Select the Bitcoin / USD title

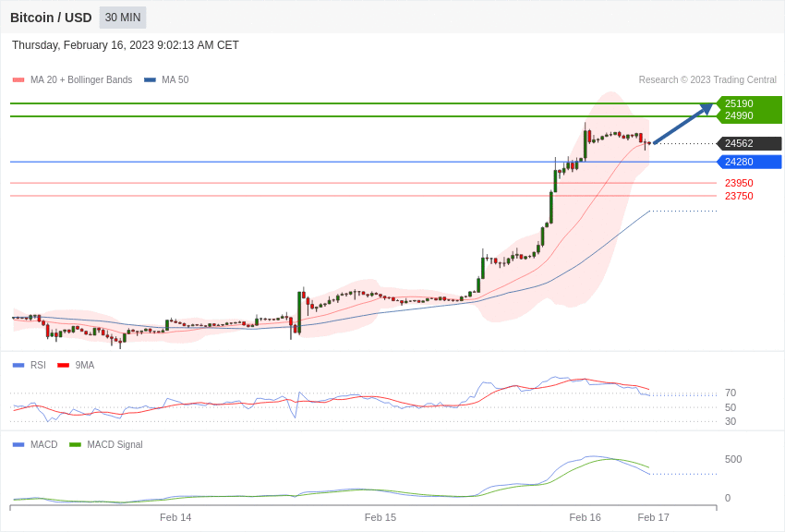click(51, 18)
